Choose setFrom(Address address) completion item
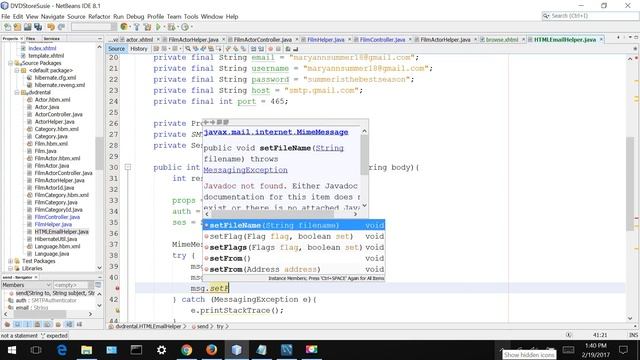Viewport: 640px width, 360px height. pyautogui.click(x=294, y=269)
